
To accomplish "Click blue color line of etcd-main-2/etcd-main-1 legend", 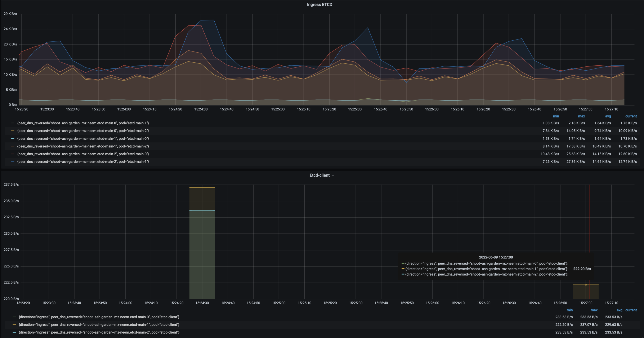I will coord(13,162).
